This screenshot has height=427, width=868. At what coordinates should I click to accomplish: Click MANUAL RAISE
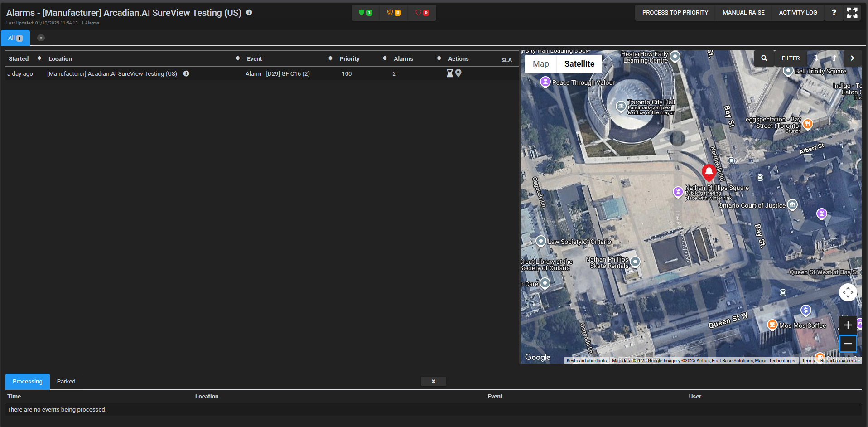pos(743,12)
